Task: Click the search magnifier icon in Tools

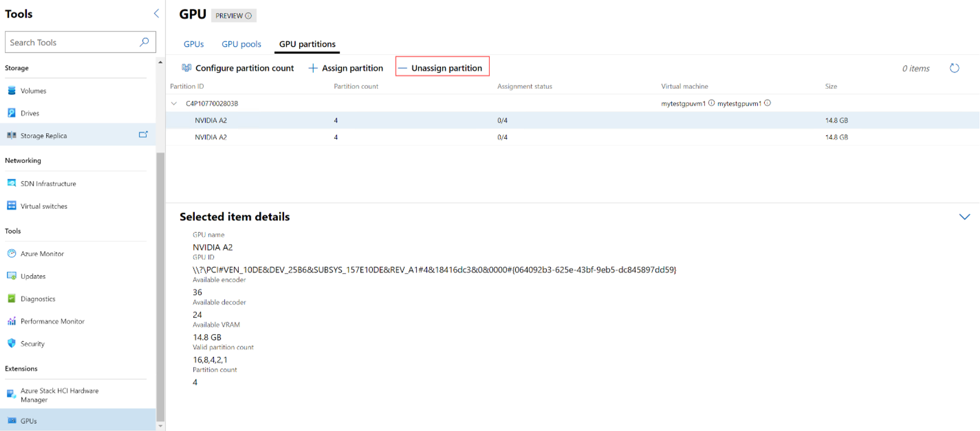Action: tap(144, 42)
